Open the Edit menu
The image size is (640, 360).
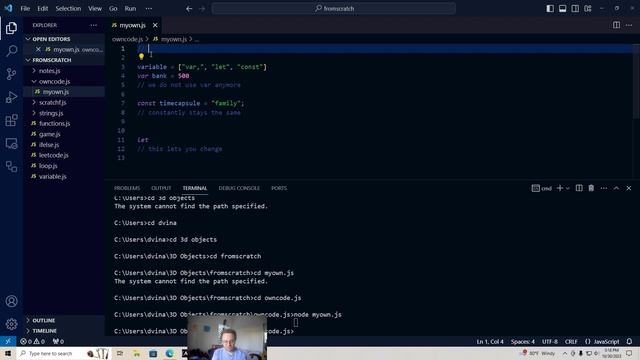(42, 8)
